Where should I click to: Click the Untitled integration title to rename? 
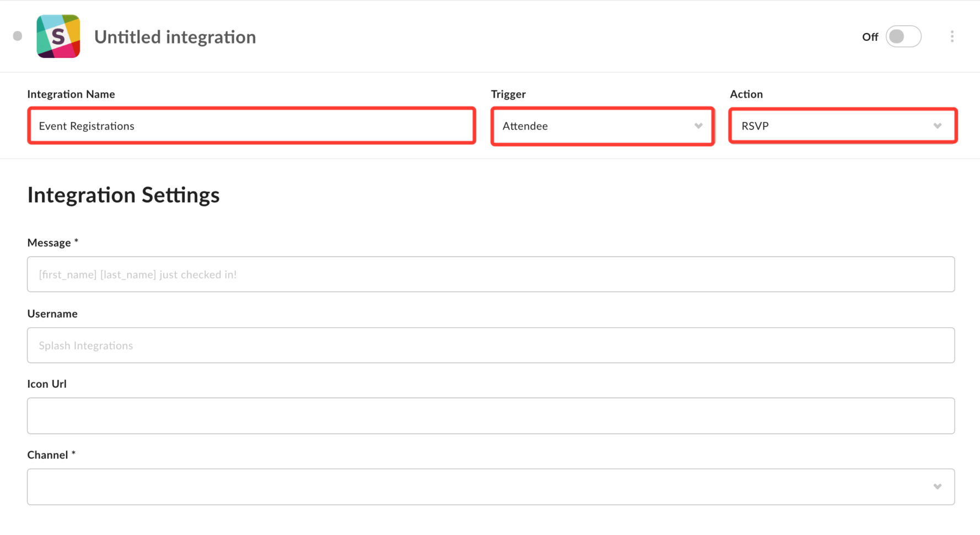175,36
